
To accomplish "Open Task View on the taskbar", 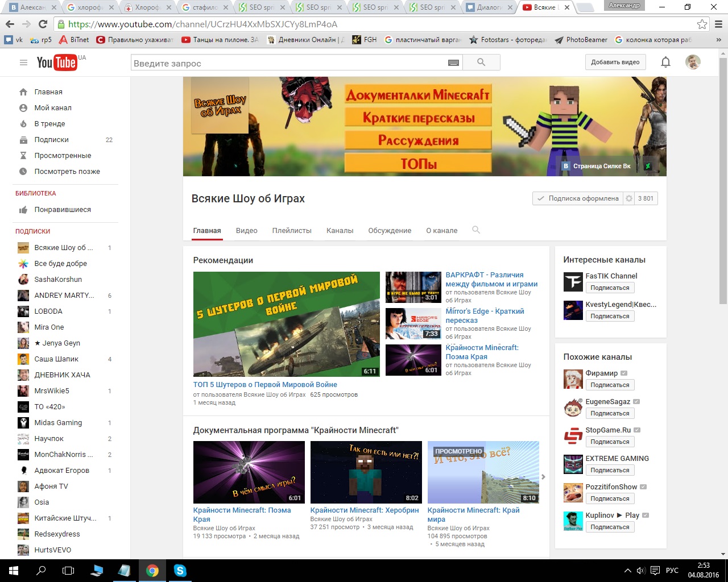I will click(68, 571).
